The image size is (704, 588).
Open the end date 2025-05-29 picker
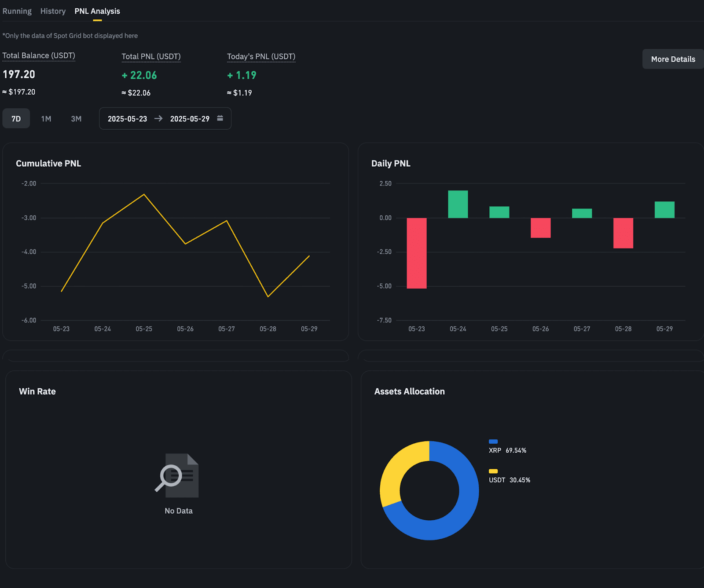(x=190, y=118)
